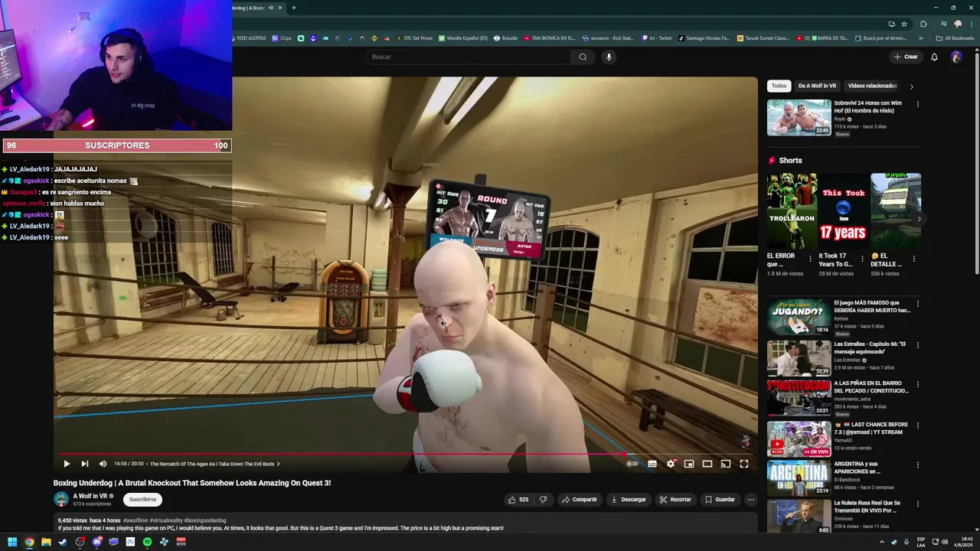
Task: Open the Wordle Español (ES) bookmark
Action: pos(462,38)
